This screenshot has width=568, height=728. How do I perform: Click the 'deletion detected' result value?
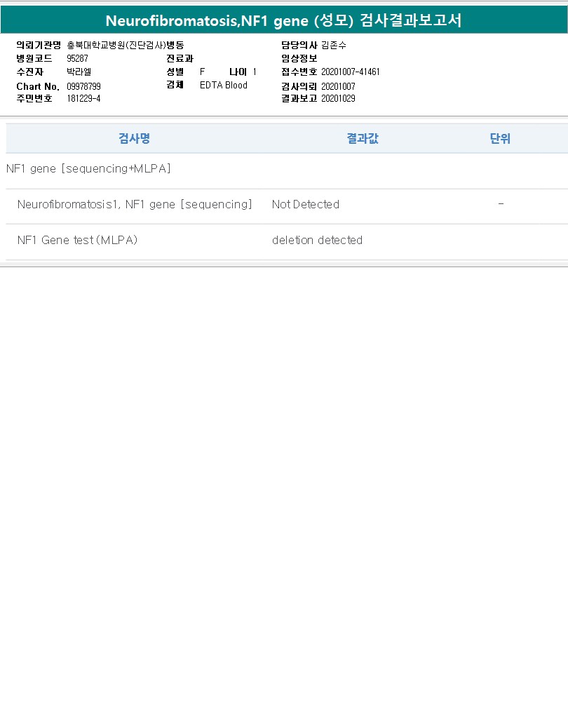point(318,240)
